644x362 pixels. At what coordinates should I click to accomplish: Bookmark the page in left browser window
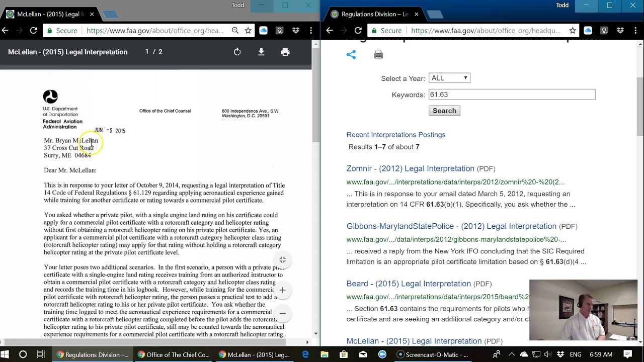248,31
